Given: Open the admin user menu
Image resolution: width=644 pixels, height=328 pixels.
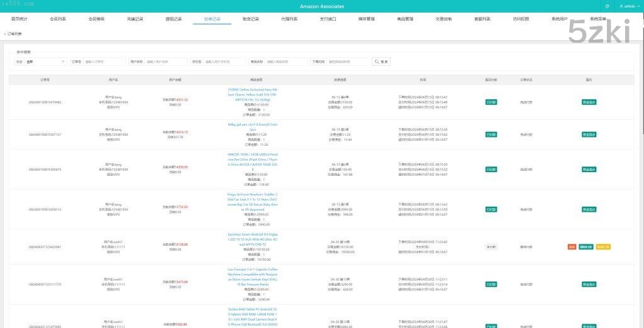Looking at the screenshot, I should click(x=626, y=6).
